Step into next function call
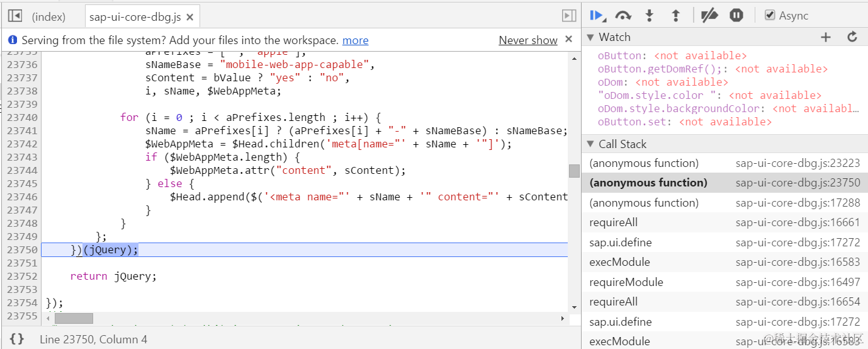 pos(650,16)
